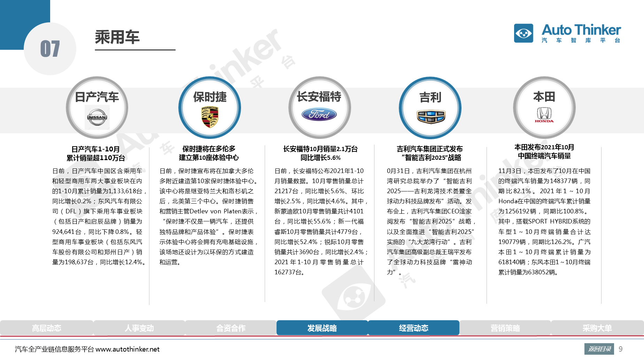Switch to the 采购大单 tab

pyautogui.click(x=597, y=328)
